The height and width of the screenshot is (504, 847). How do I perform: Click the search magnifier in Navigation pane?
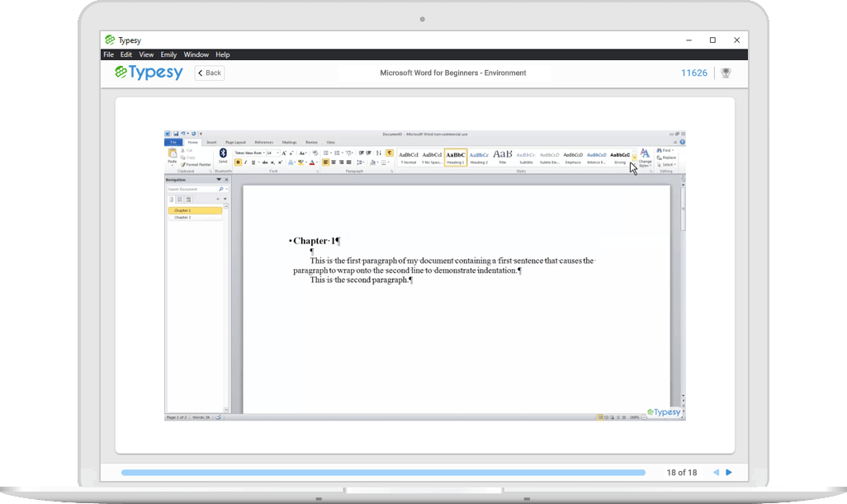coord(221,190)
